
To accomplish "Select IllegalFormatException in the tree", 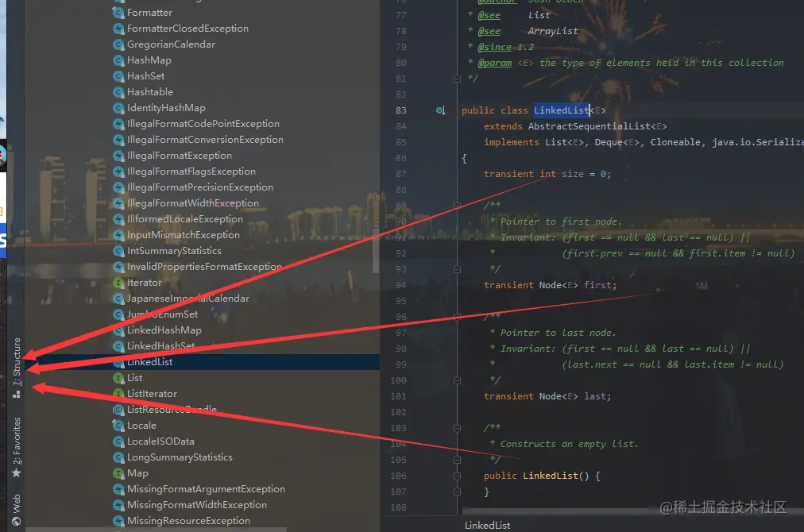I will (180, 156).
